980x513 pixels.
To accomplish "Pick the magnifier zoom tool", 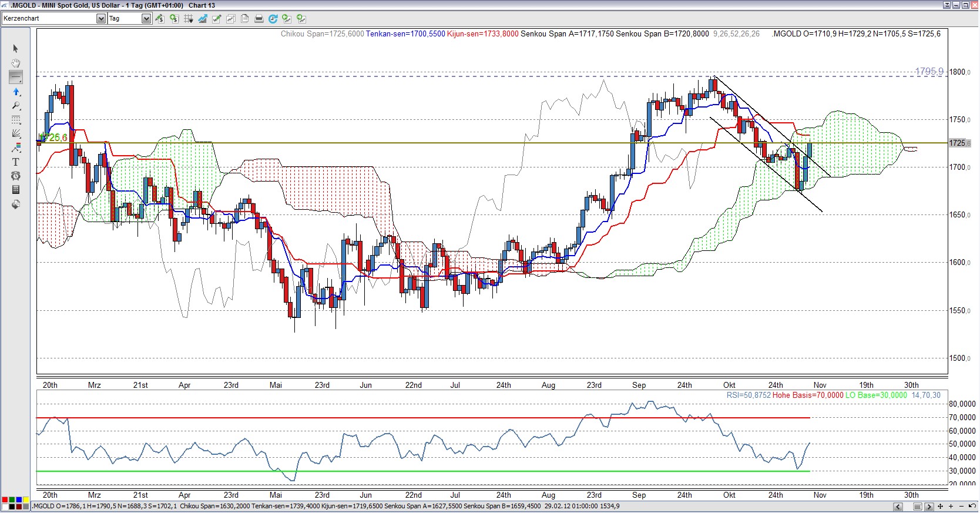I will [x=16, y=106].
